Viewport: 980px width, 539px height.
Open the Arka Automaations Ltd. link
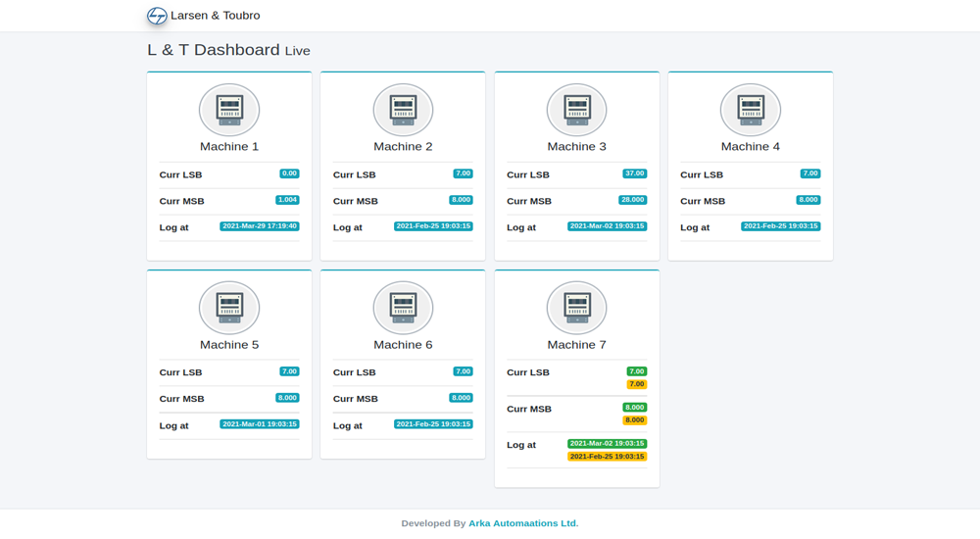pos(523,523)
